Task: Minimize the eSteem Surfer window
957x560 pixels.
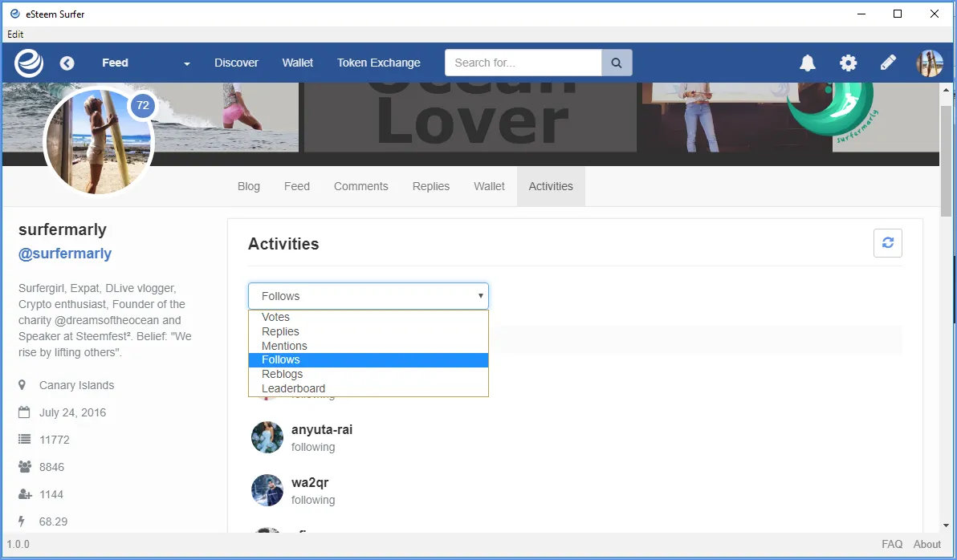Action: pyautogui.click(x=861, y=14)
